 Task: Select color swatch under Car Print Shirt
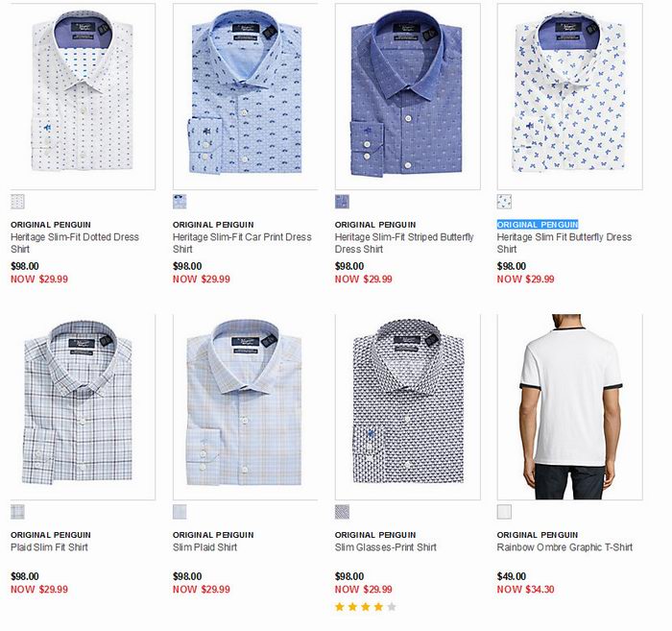click(180, 202)
